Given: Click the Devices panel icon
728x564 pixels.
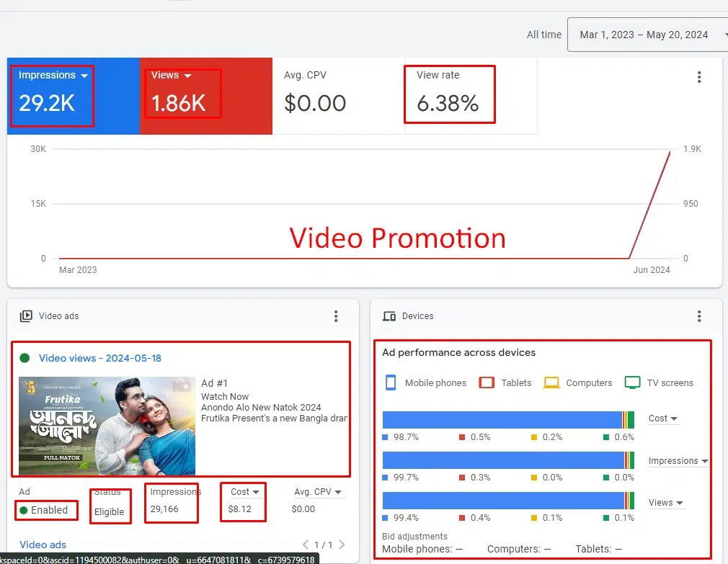Looking at the screenshot, I should tap(389, 316).
